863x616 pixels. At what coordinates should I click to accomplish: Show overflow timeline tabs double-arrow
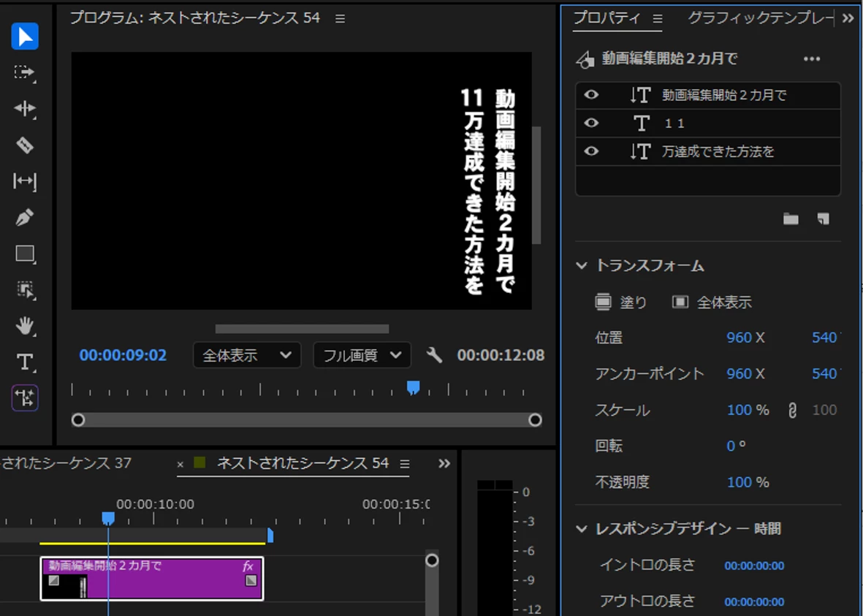point(444,463)
